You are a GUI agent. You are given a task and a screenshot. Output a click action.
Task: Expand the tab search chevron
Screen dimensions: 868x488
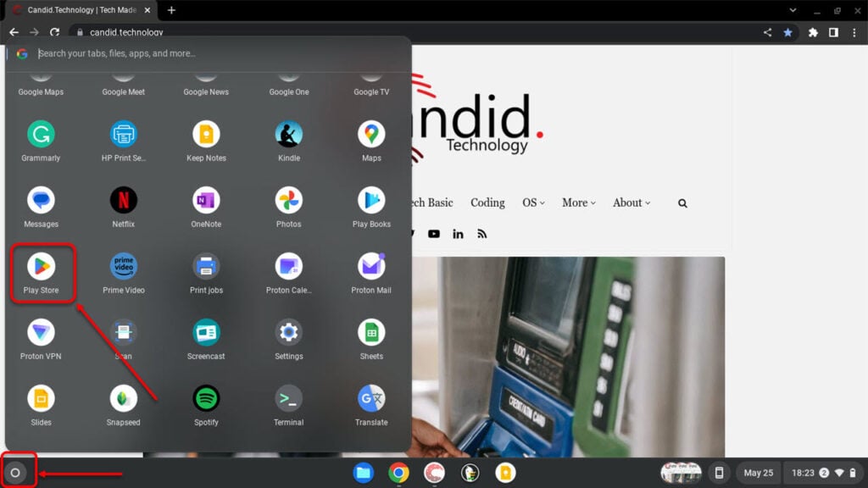coord(793,10)
